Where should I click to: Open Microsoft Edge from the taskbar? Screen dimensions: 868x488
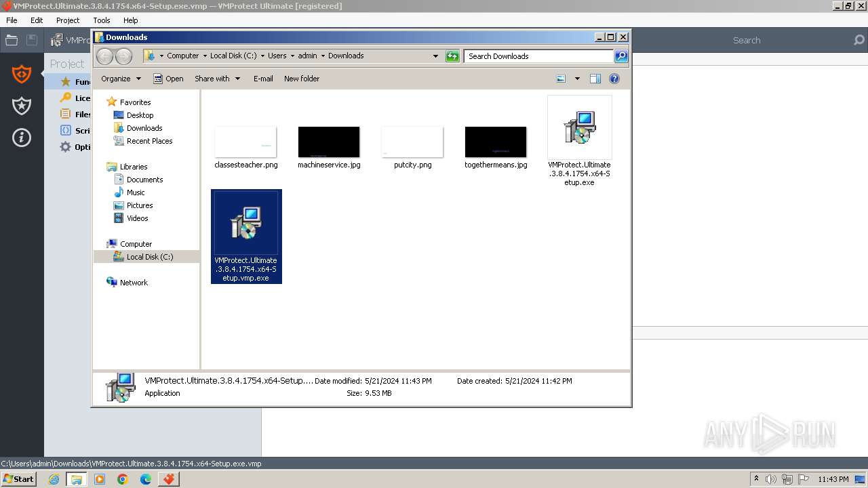tap(145, 479)
